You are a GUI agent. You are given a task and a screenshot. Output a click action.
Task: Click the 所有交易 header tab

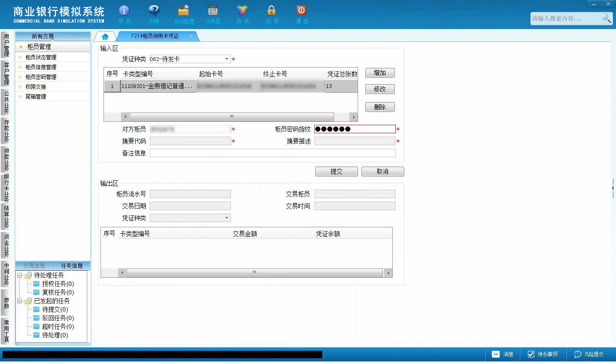tap(43, 36)
